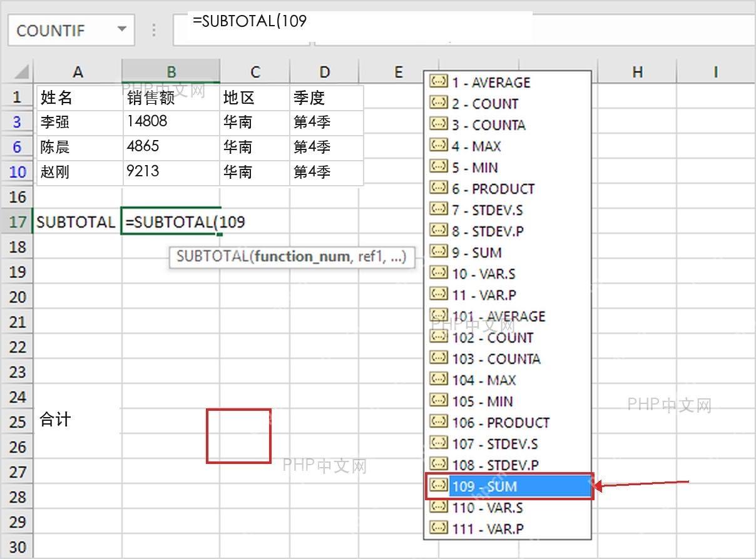Click 第4季 in 赵刚's row

[327, 173]
